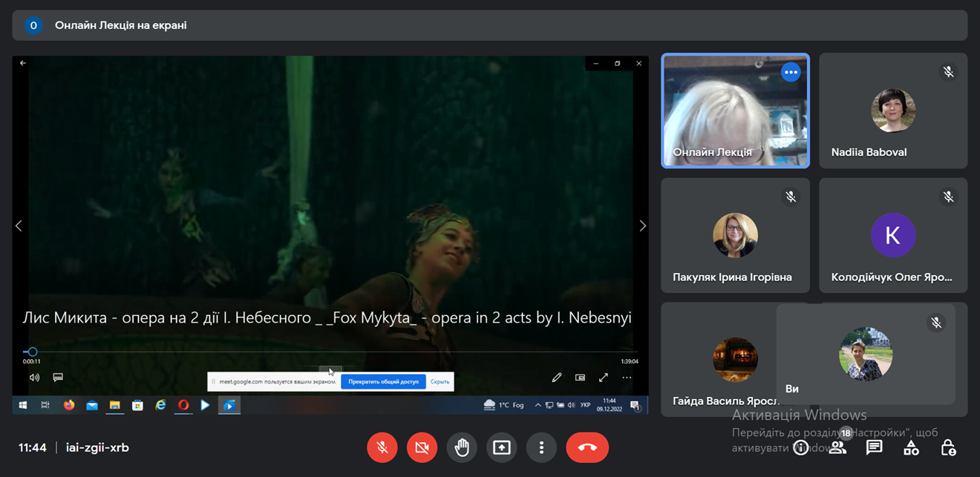980x477 pixels.
Task: Click Гайда Василь avatar image
Action: click(735, 359)
